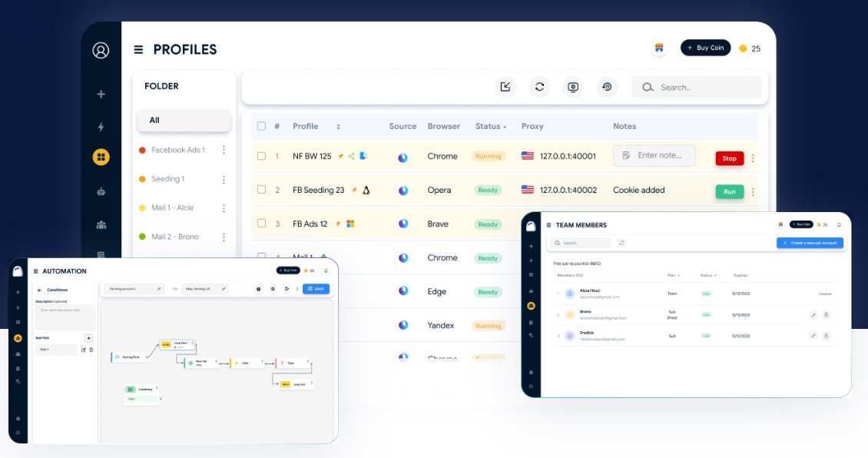Select the checkbox next to FB Seeding 23
868x458 pixels.
pyautogui.click(x=260, y=190)
